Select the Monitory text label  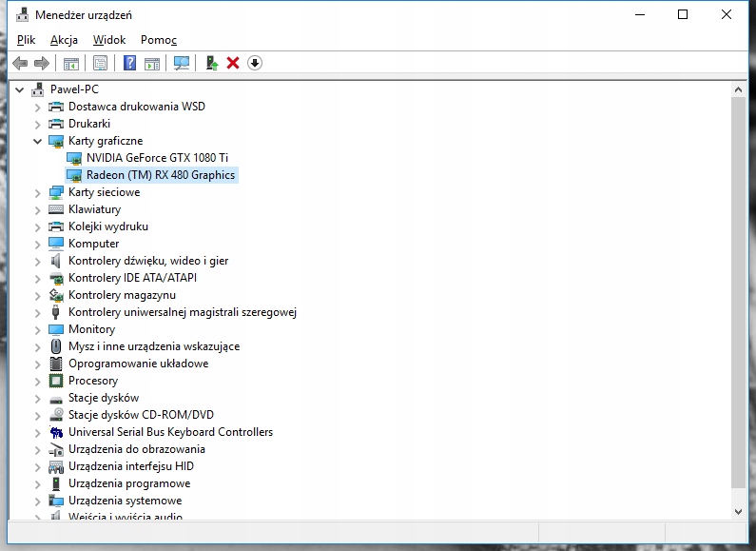(x=91, y=329)
